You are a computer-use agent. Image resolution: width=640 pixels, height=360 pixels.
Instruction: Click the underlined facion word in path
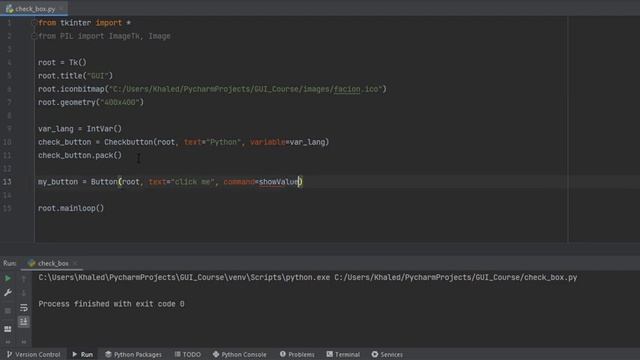(x=347, y=89)
